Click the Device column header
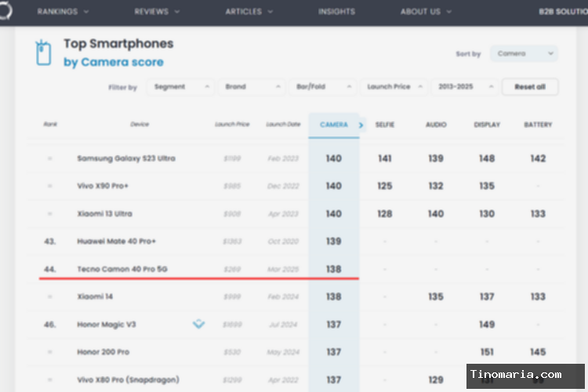The width and height of the screenshot is (588, 392). (x=140, y=124)
